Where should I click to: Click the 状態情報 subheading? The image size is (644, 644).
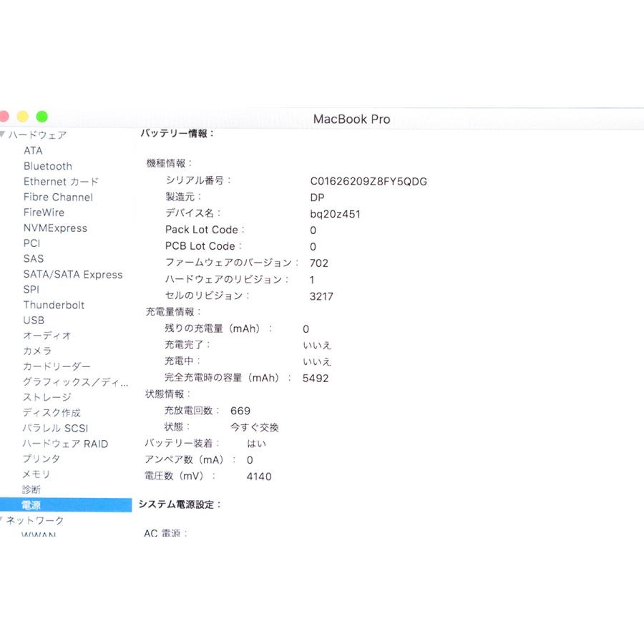click(168, 394)
